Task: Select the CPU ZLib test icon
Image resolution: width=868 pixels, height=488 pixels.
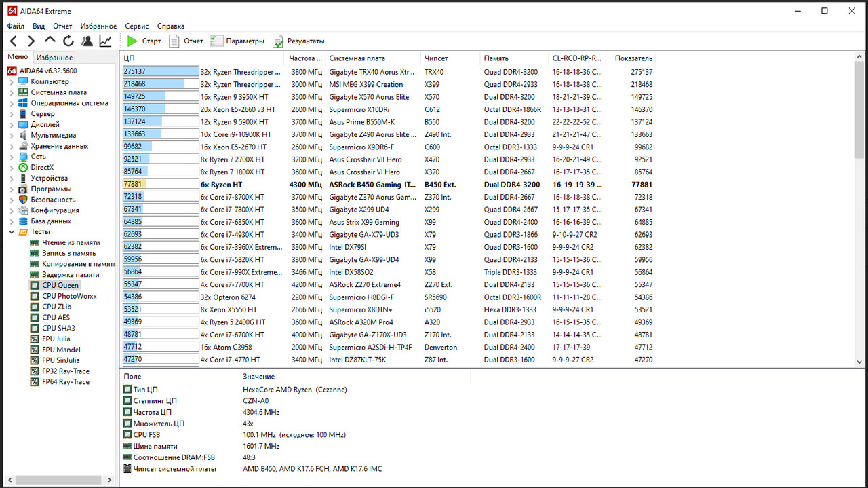Action: (x=35, y=307)
